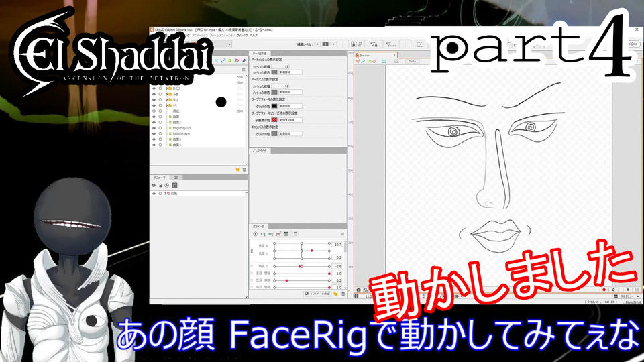
Task: Click the parameter settings table icon
Action: click(x=286, y=234)
